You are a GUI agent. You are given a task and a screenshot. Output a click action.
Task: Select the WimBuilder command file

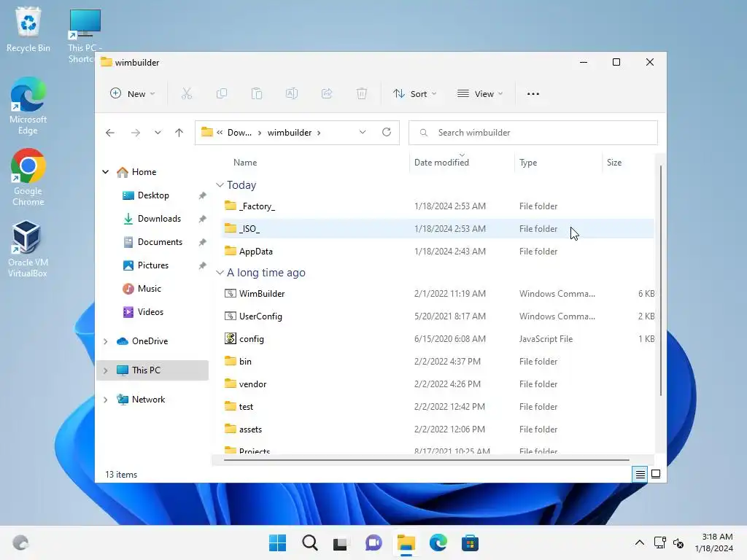(438, 294)
